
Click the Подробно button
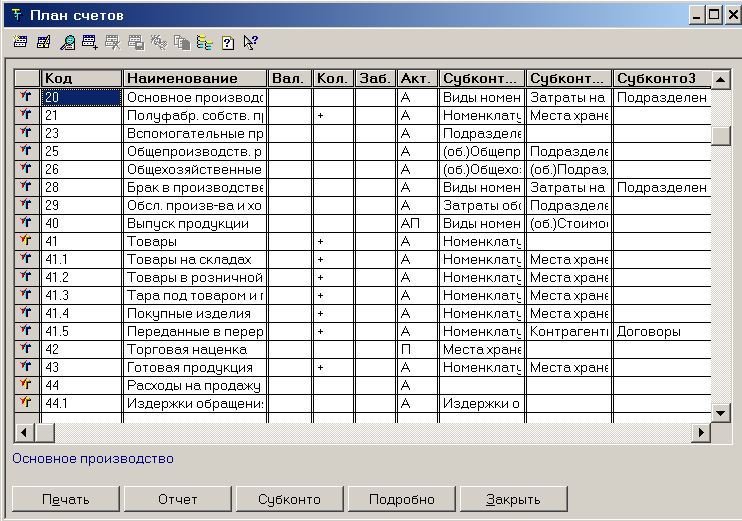pyautogui.click(x=401, y=499)
